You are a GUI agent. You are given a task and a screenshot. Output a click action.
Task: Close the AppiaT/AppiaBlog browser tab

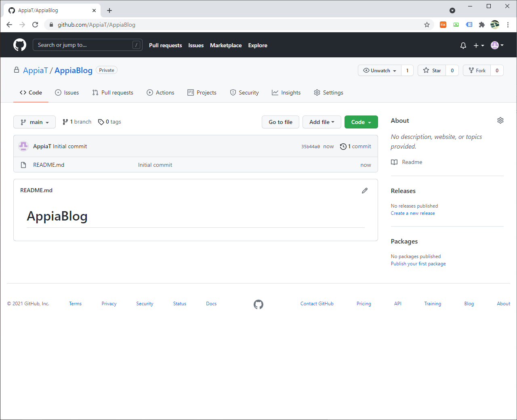94,10
